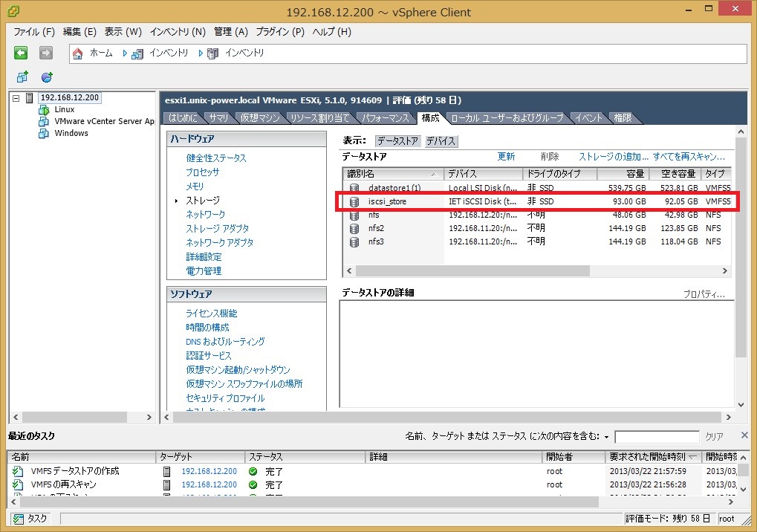
Task: Click the tasks icon in status bar
Action: point(19,519)
